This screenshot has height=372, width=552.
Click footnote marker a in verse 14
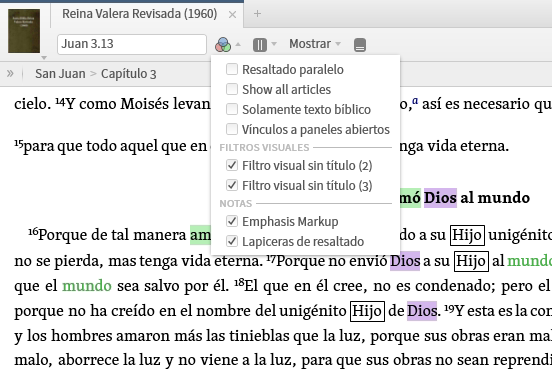[415, 101]
